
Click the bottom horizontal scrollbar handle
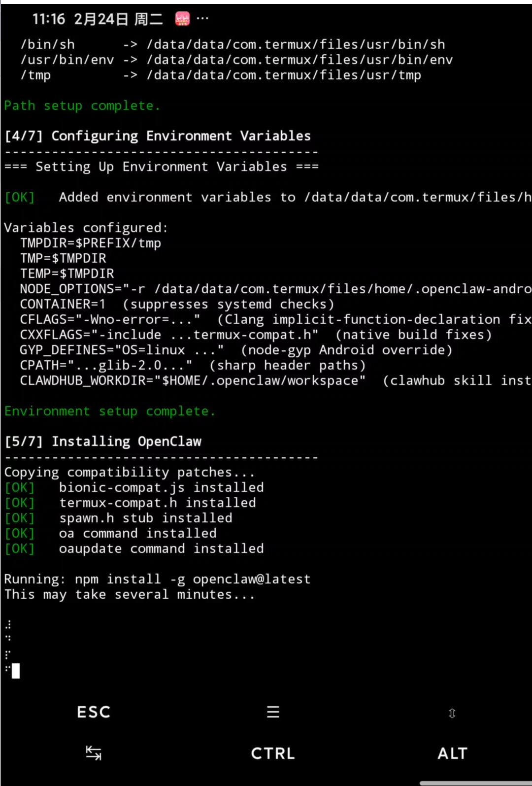tap(475, 783)
